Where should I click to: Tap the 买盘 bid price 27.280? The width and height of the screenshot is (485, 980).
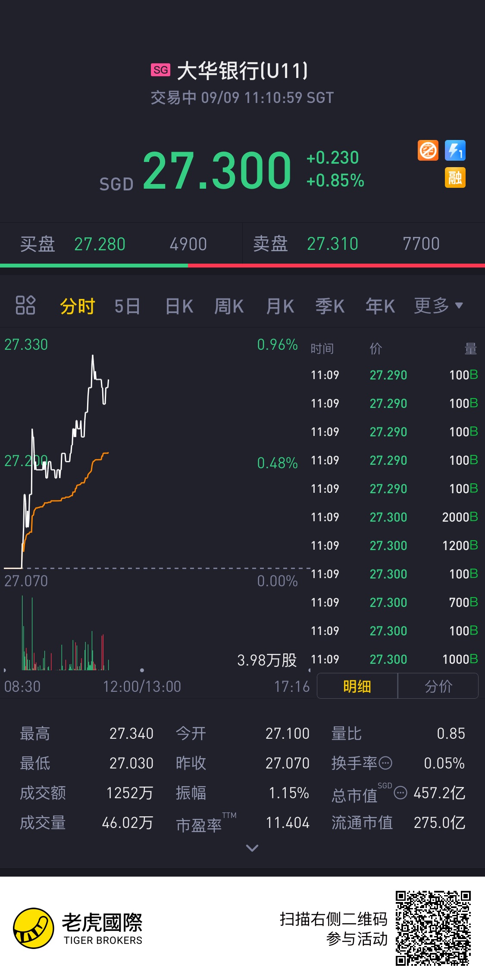100,244
